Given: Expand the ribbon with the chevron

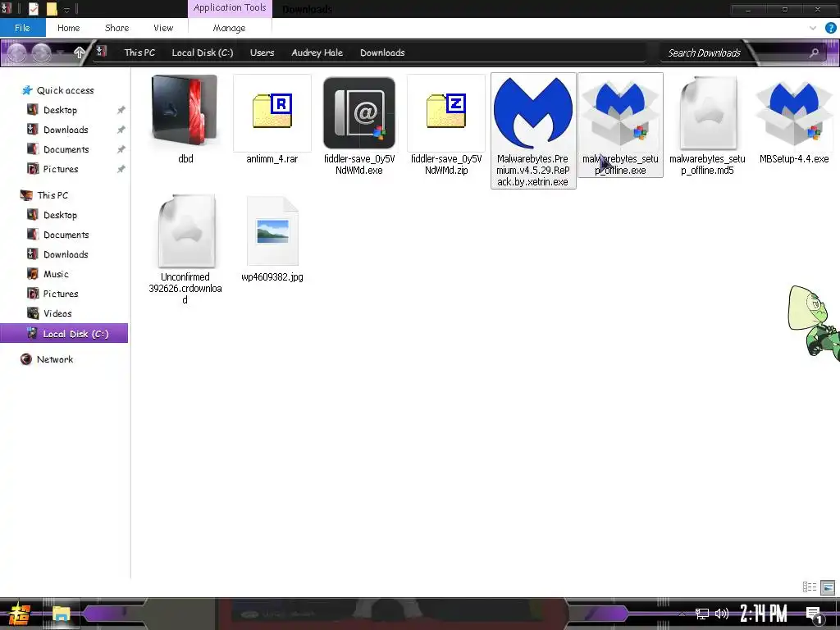Looking at the screenshot, I should 813,28.
